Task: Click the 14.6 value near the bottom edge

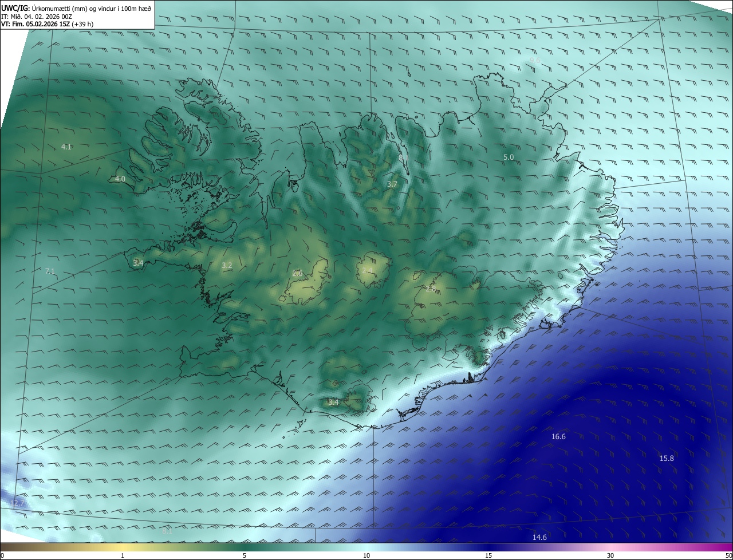Action: click(x=539, y=537)
